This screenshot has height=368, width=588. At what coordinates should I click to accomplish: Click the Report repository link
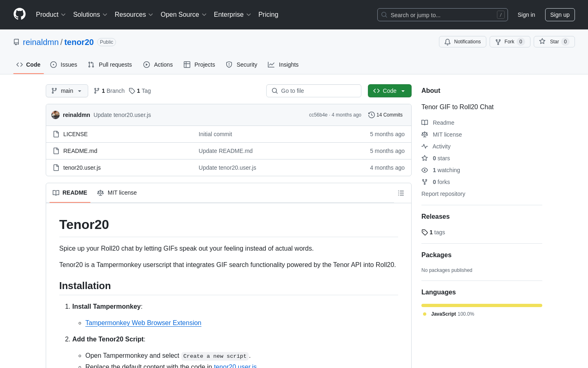443,194
